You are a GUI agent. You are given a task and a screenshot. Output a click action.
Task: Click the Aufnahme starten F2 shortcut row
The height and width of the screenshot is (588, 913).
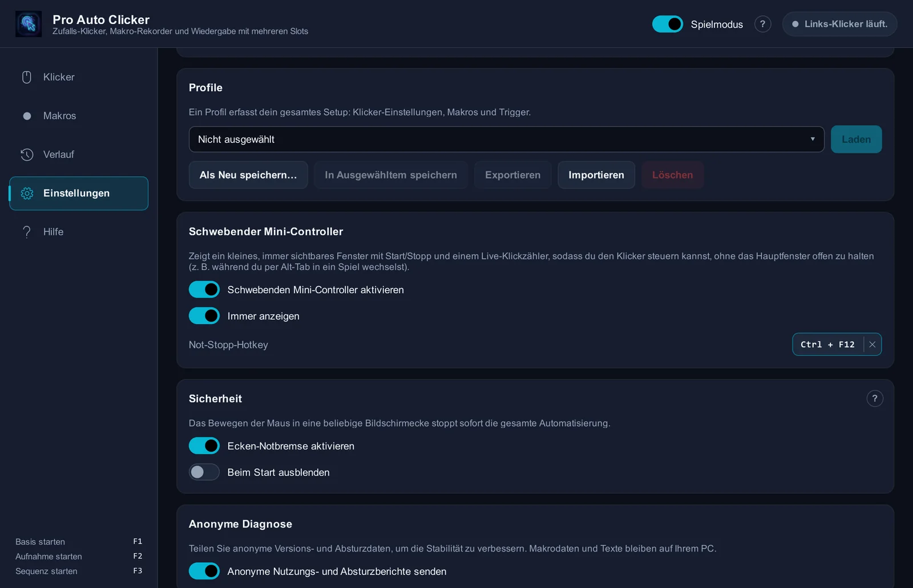click(79, 556)
